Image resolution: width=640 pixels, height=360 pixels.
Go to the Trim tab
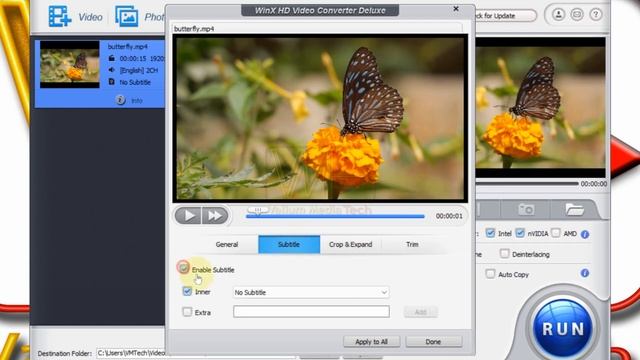412,244
